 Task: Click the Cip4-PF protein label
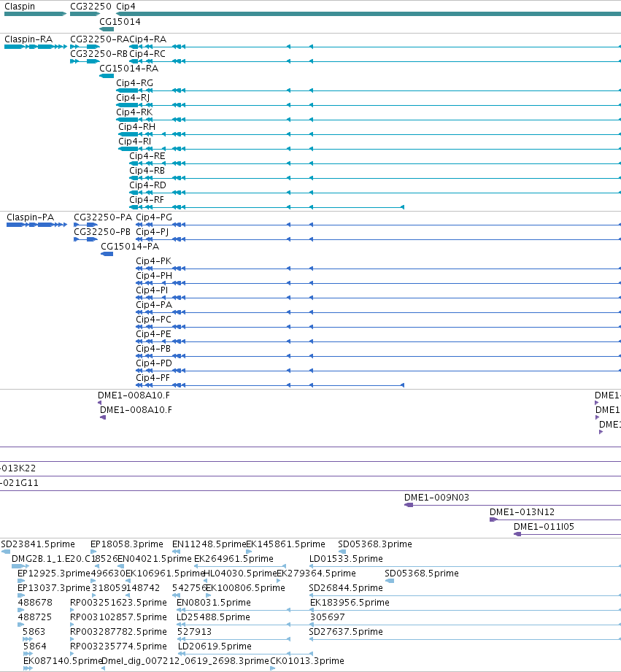[153, 377]
